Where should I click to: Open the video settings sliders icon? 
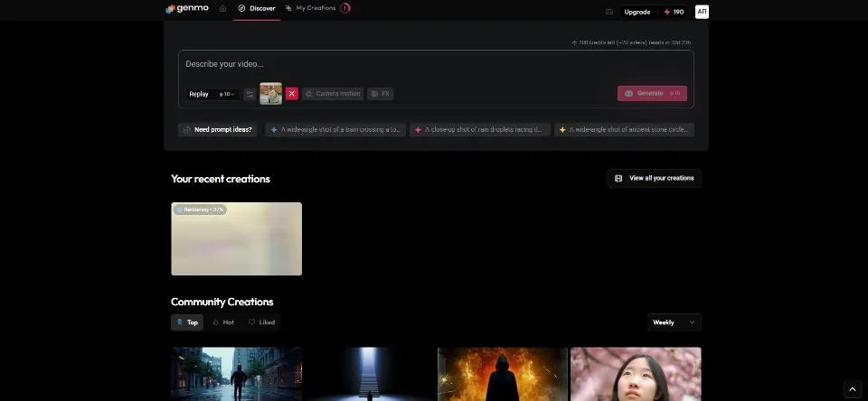pyautogui.click(x=250, y=94)
